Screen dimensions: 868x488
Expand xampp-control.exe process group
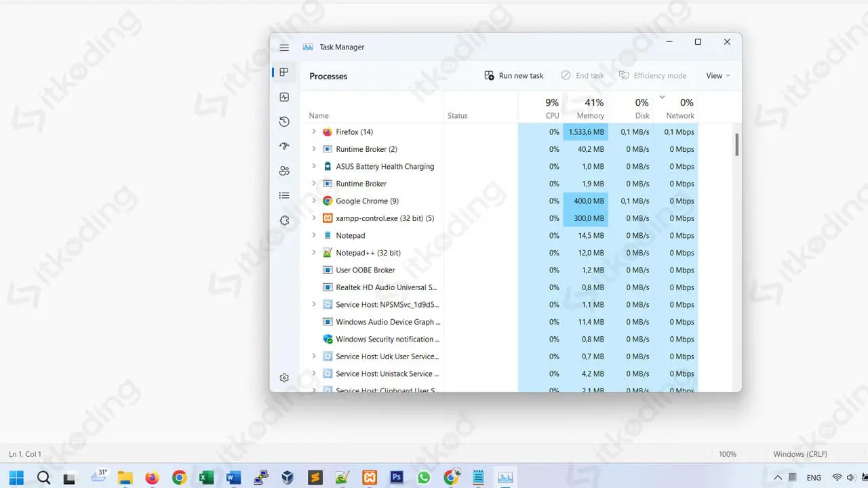point(314,218)
